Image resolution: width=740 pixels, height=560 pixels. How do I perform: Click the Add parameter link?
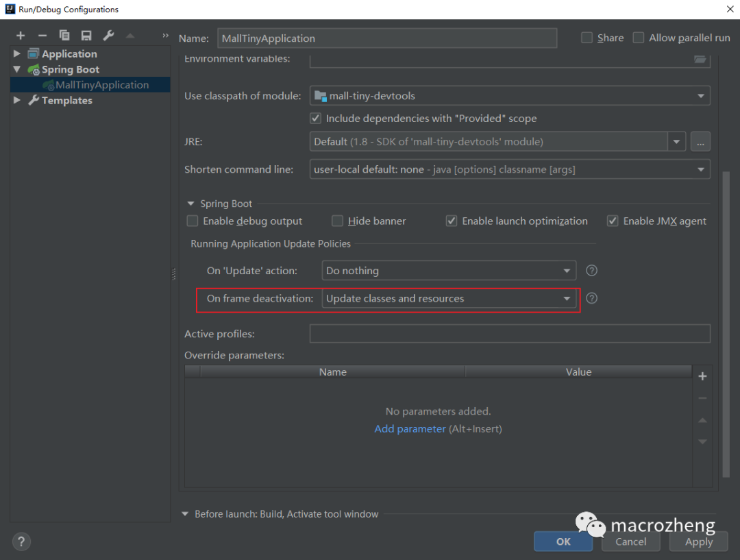[410, 429]
